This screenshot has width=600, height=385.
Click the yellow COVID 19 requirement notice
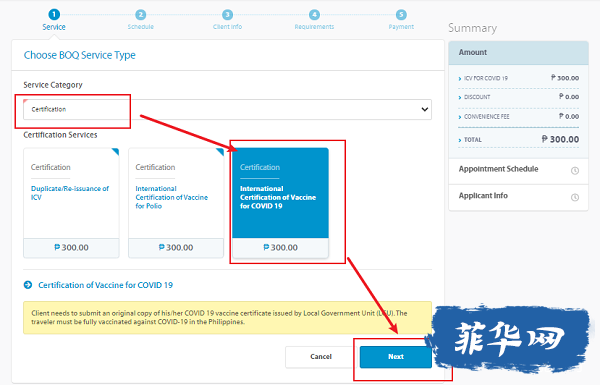click(x=227, y=318)
